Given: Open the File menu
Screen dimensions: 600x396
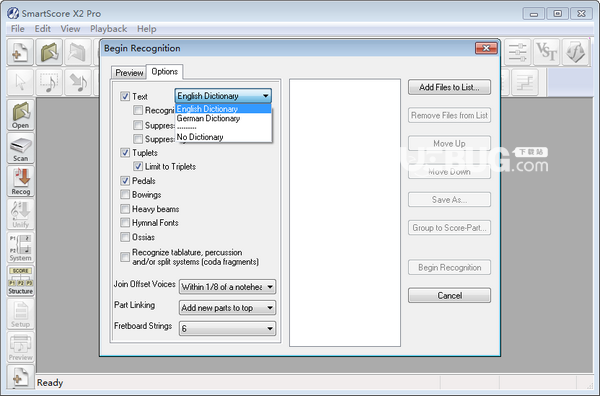Looking at the screenshot, I should (18, 29).
